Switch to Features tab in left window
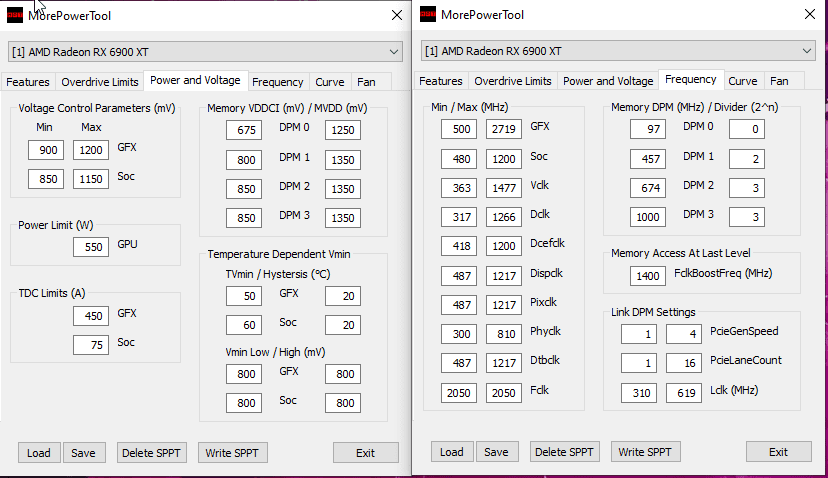This screenshot has height=478, width=828. (28, 82)
